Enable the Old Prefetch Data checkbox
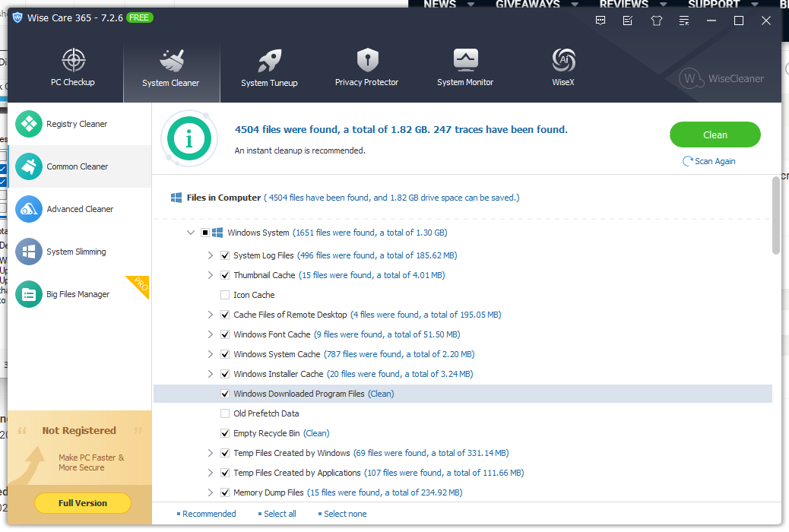The width and height of the screenshot is (789, 532). [225, 413]
